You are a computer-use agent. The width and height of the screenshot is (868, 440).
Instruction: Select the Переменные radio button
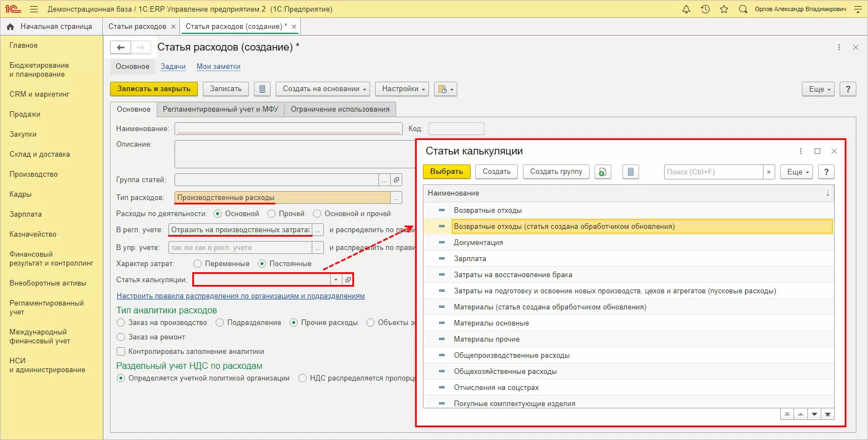[x=197, y=264]
